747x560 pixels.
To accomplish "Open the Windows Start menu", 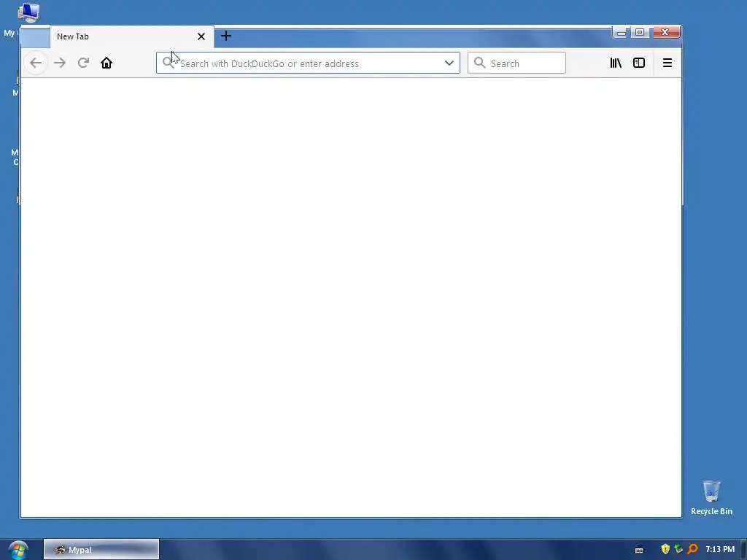I will click(18, 550).
